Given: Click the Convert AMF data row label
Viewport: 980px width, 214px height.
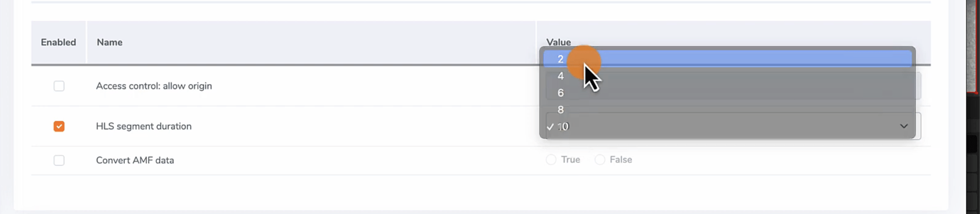Looking at the screenshot, I should (x=135, y=160).
